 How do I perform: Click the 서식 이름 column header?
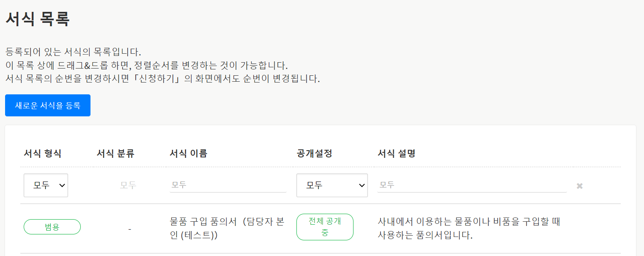coord(188,154)
